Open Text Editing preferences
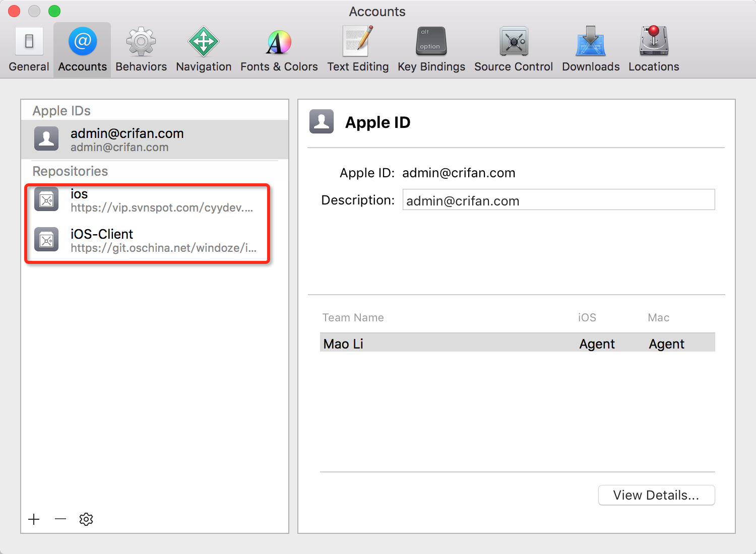 [358, 41]
